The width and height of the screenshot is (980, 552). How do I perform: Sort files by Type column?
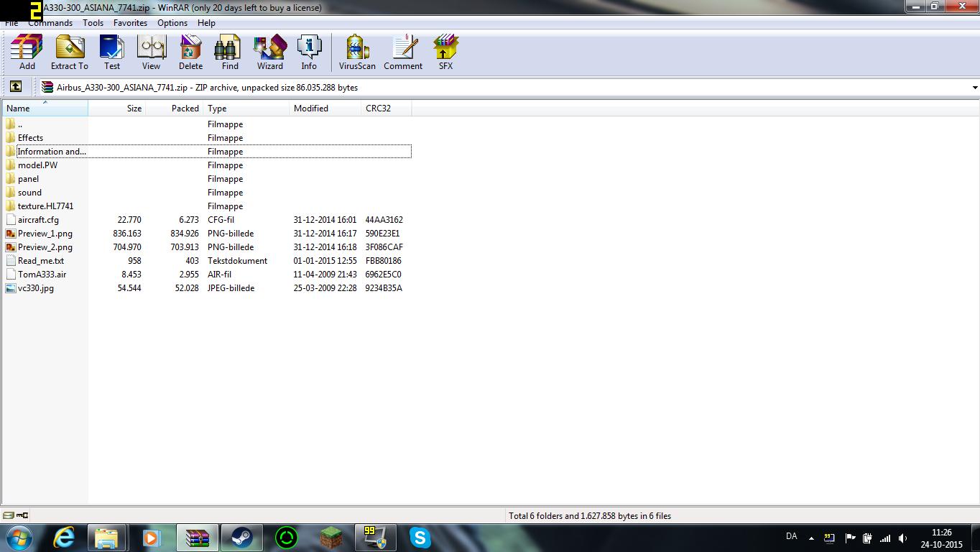coord(246,109)
